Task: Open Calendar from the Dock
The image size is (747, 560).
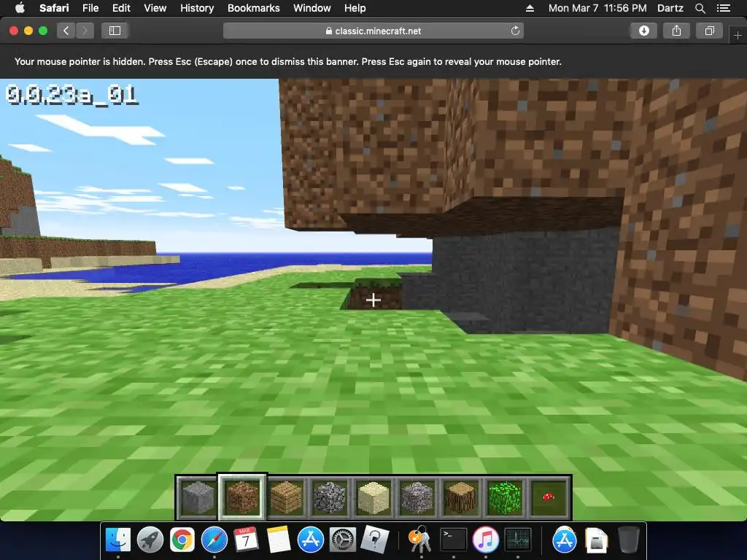Action: tap(246, 540)
